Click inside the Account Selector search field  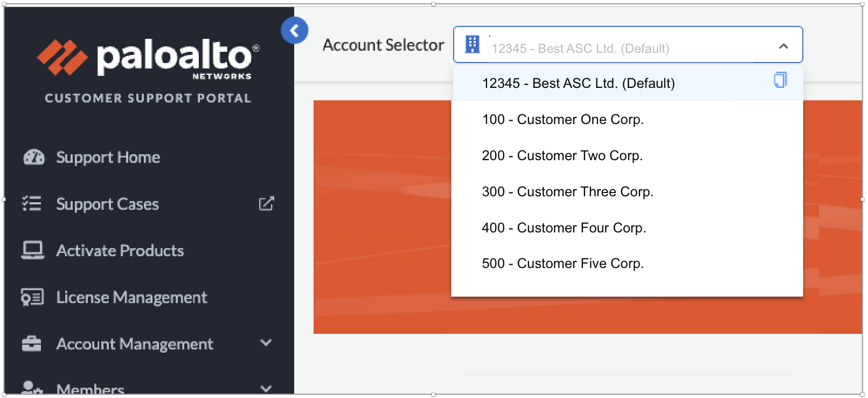620,49
